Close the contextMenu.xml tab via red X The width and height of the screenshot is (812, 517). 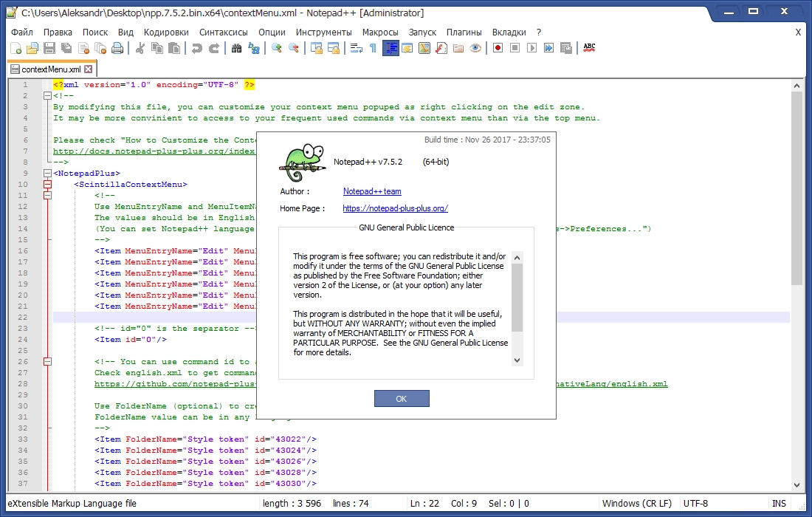coord(89,69)
